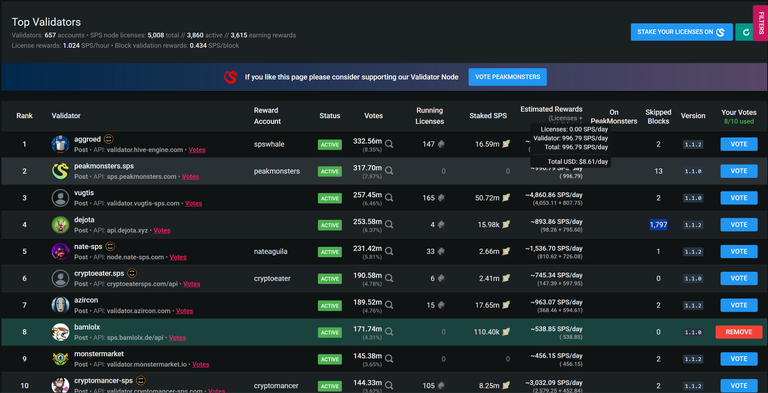Click magnifier icon next to aggroed votes
Screen dimensions: 768x393
pos(389,144)
